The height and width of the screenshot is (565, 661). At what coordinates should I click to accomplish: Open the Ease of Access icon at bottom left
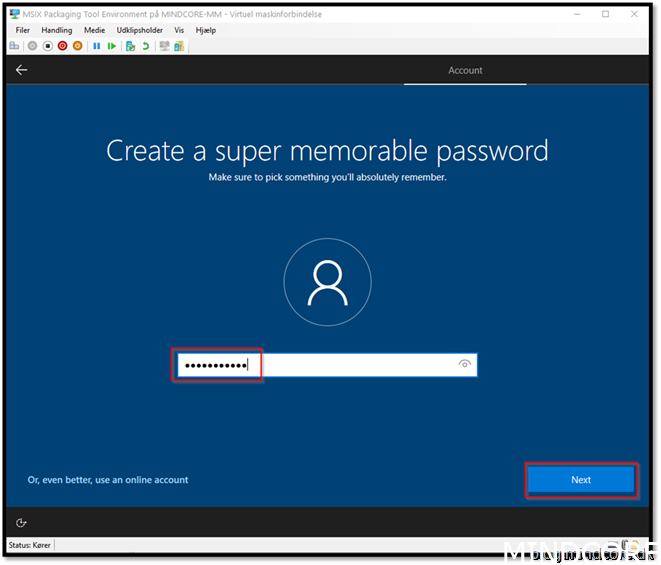tap(21, 522)
